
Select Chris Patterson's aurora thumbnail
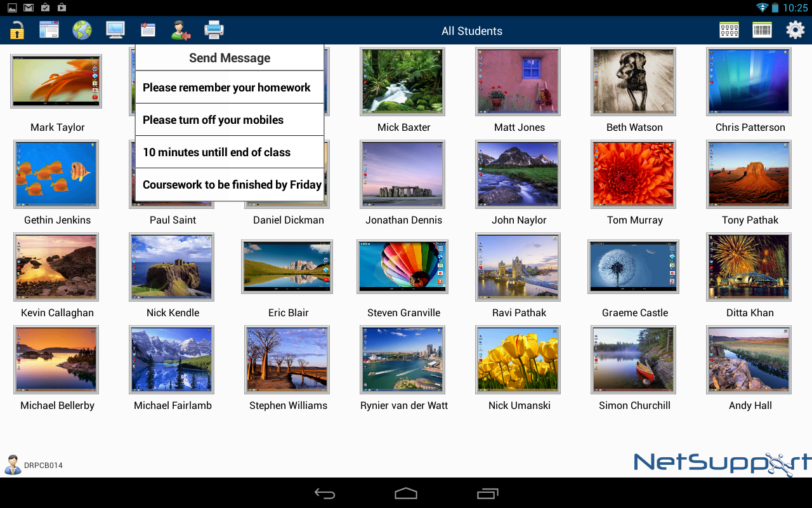[x=749, y=81]
